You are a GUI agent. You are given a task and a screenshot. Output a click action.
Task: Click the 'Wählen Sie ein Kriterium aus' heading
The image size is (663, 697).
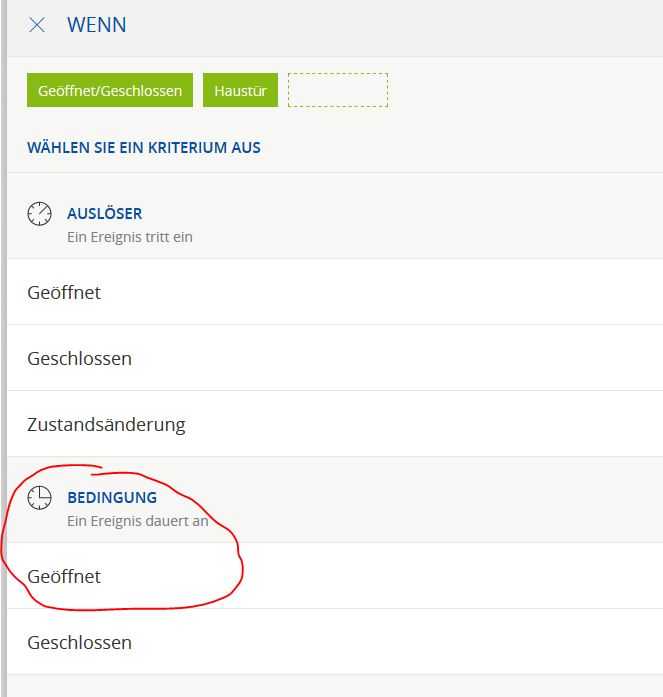pos(144,147)
